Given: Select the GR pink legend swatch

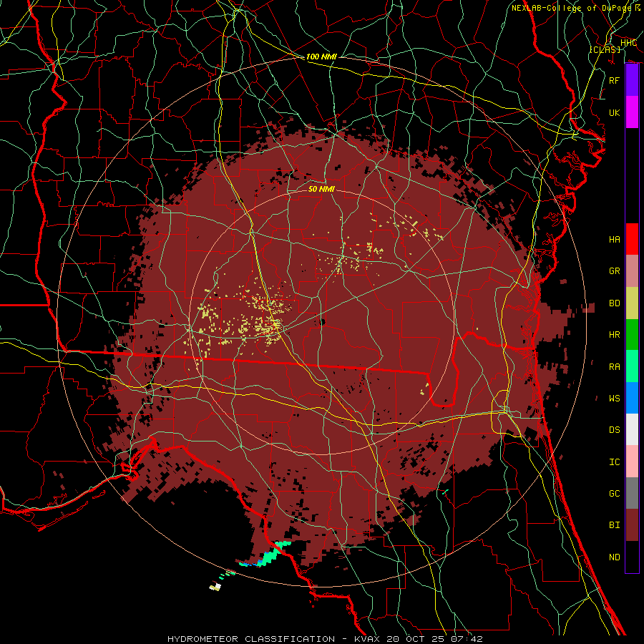Looking at the screenshot, I should [632, 271].
